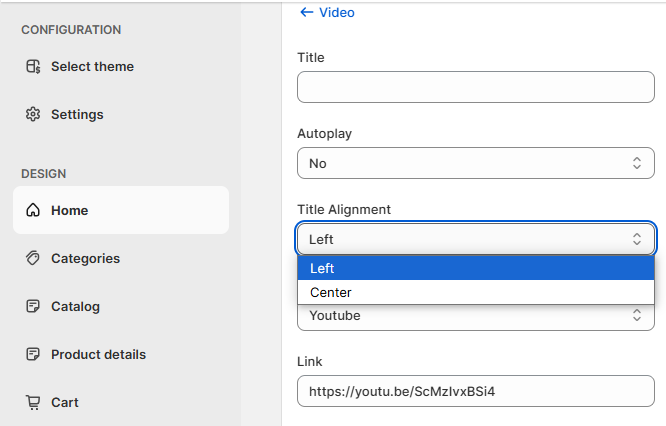The width and height of the screenshot is (666, 426).
Task: Click the Product details page icon
Action: pos(33,354)
